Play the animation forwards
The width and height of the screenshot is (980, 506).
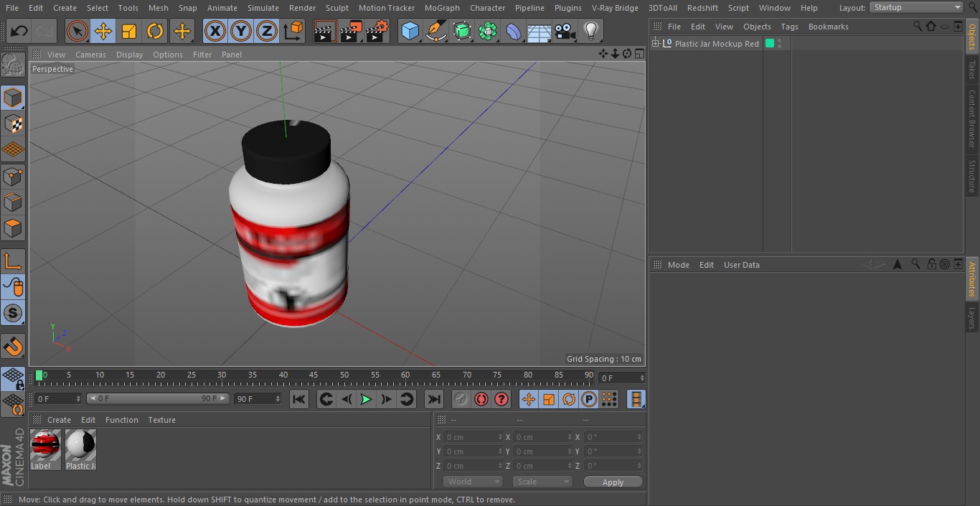click(366, 399)
